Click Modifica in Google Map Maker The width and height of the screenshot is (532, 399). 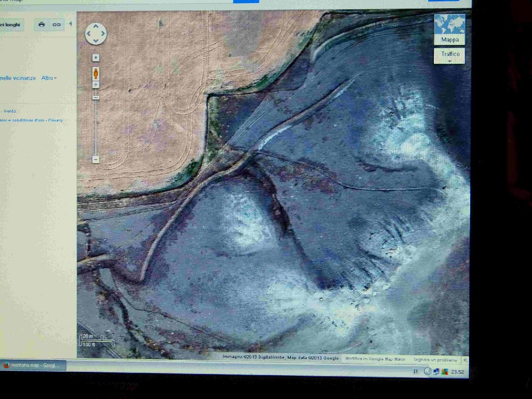(374, 359)
